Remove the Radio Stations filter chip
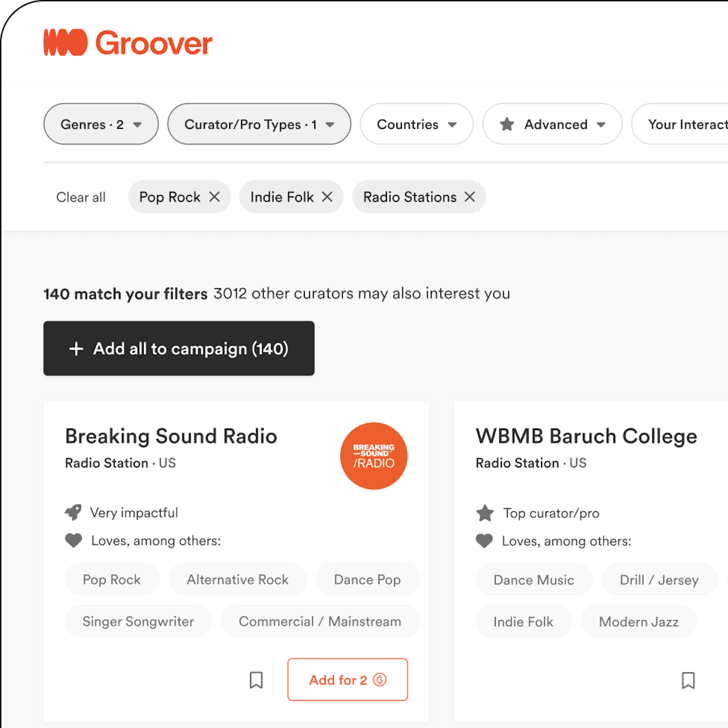The height and width of the screenshot is (728, 728). pyautogui.click(x=469, y=197)
